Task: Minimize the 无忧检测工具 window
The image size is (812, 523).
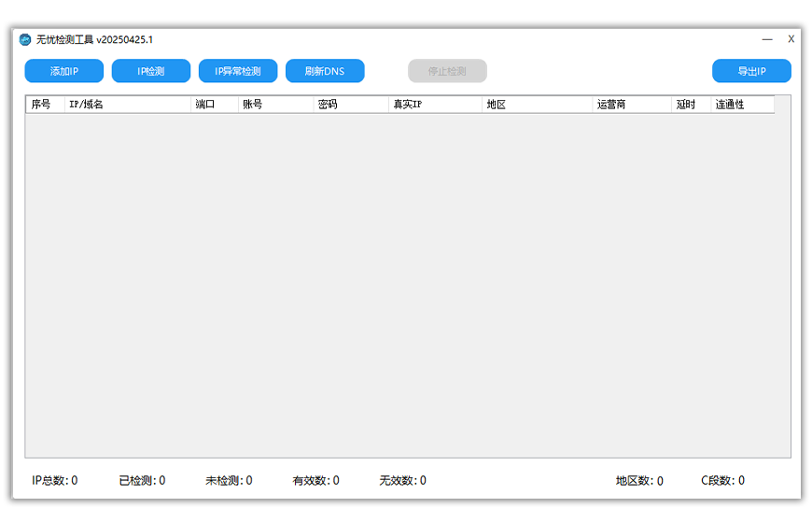Action: pos(766,39)
